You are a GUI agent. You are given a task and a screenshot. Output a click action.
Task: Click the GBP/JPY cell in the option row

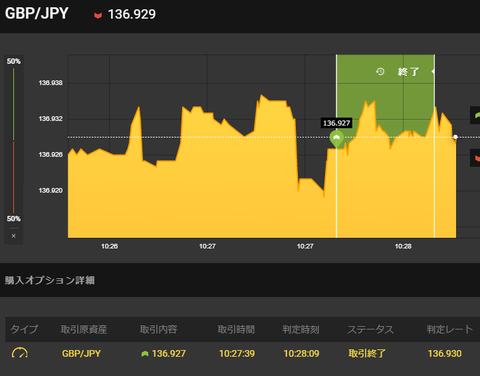pyautogui.click(x=81, y=353)
